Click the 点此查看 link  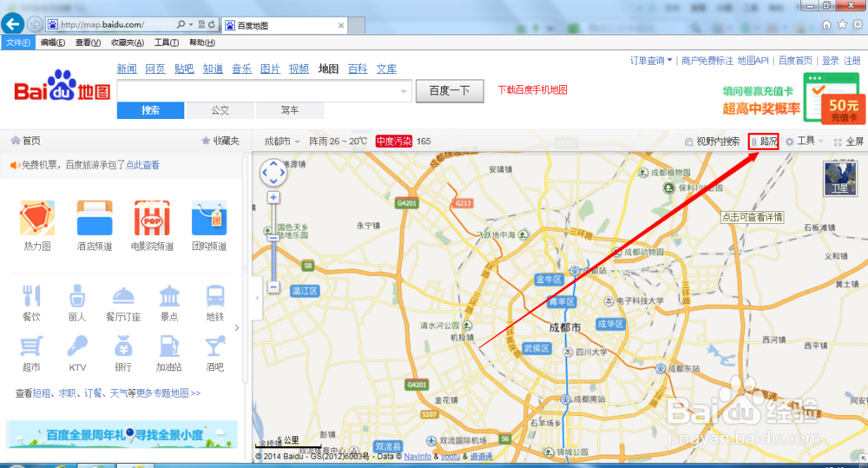[x=142, y=165]
